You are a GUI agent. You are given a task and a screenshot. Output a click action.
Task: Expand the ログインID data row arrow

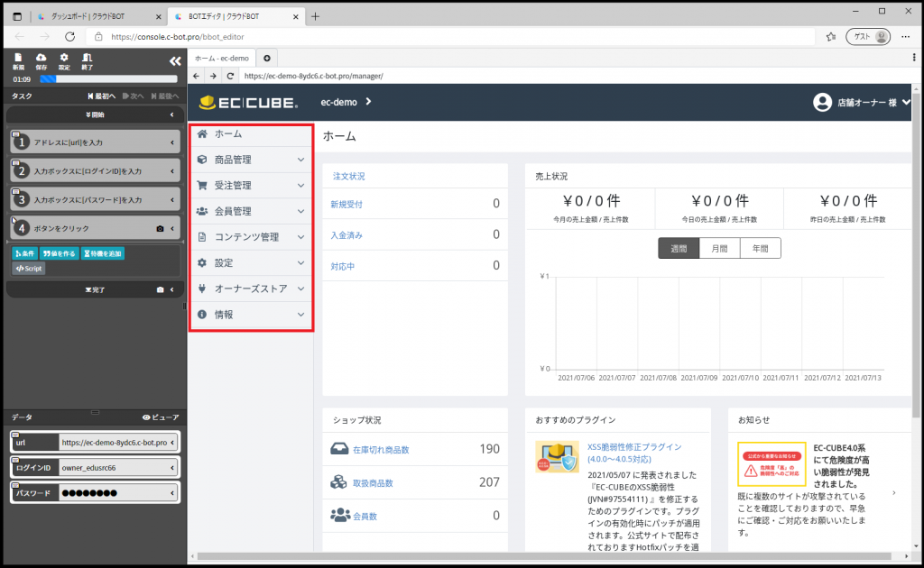(x=172, y=467)
